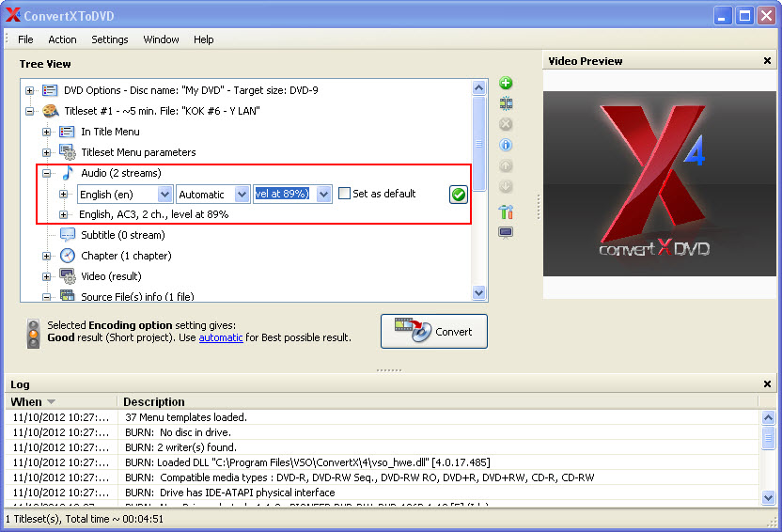The height and width of the screenshot is (532, 782).
Task: Click the preview monitor icon in side toolbar
Action: pyautogui.click(x=506, y=233)
